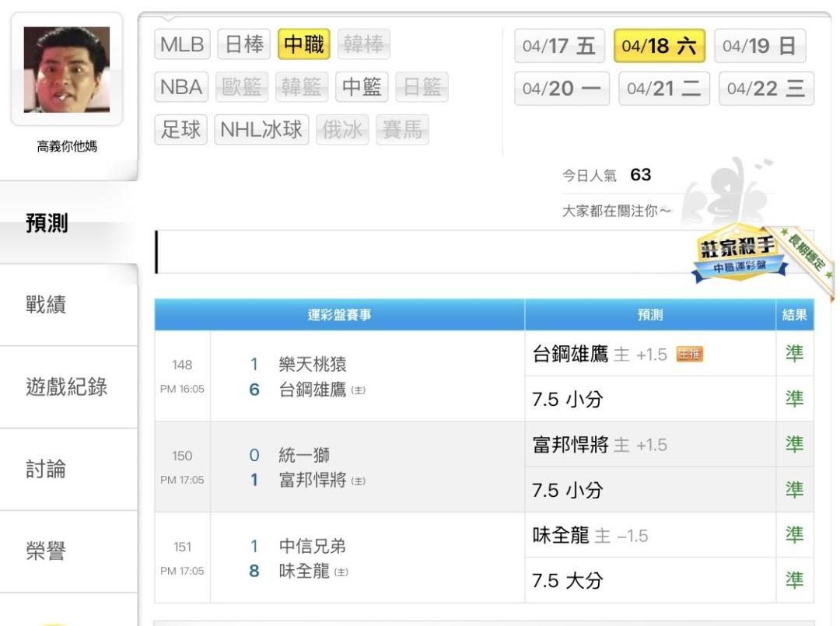The width and height of the screenshot is (840, 626).
Task: Click the 樂天桃猿 team name
Action: [x=313, y=365]
